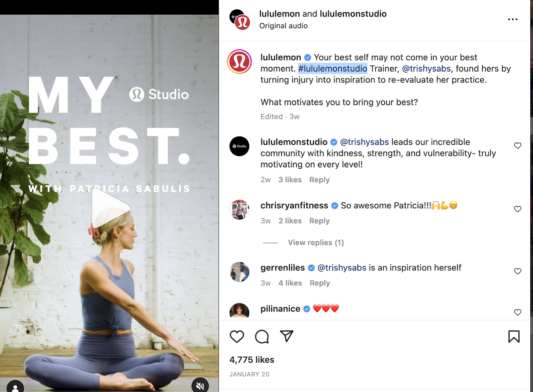Like lululemonstudio's comment
Image resolution: width=533 pixels, height=392 pixels.
(517, 146)
